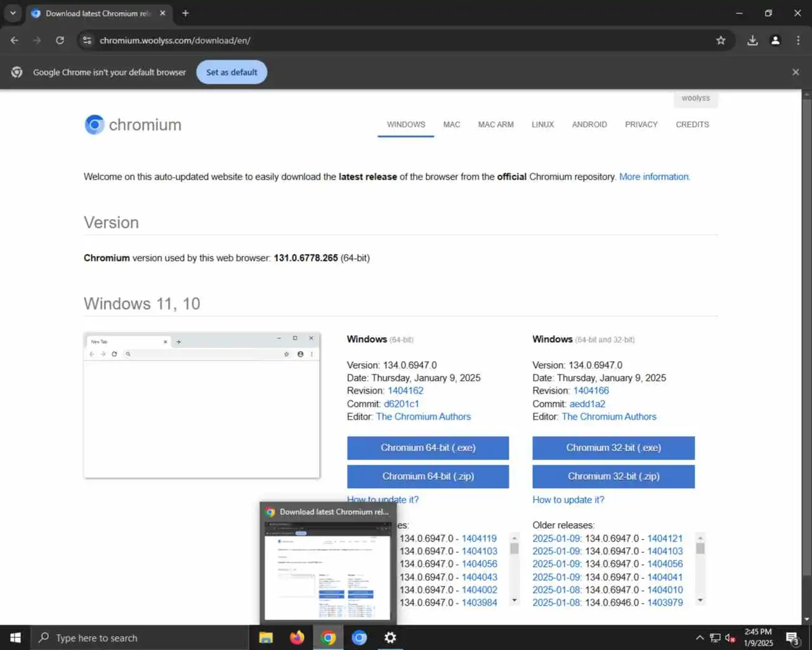Reload the page with refresh icon

[x=60, y=40]
